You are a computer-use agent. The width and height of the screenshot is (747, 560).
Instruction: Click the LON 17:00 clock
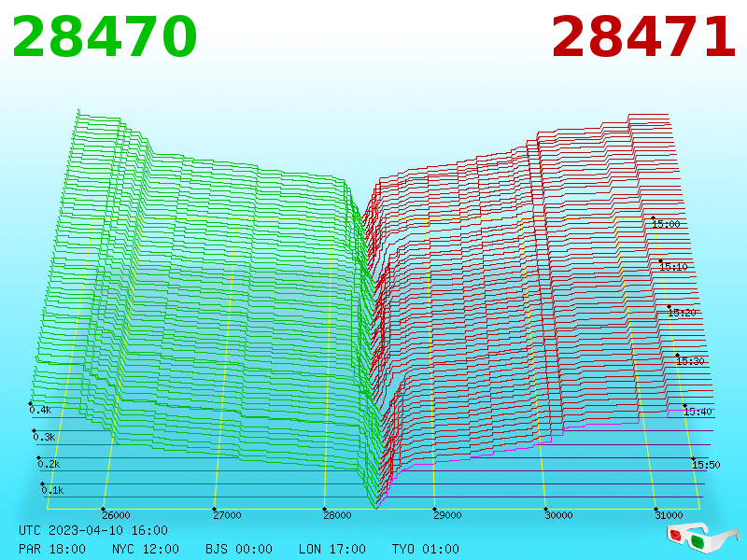pyautogui.click(x=332, y=549)
